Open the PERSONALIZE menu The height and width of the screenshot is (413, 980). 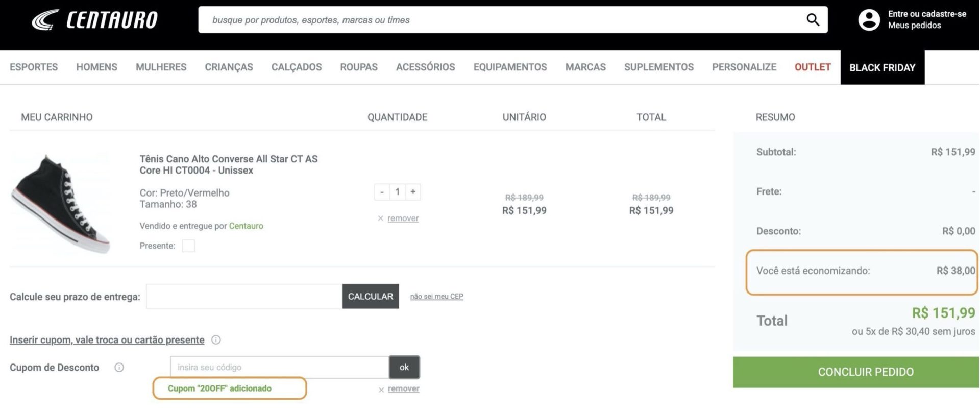[x=744, y=67]
